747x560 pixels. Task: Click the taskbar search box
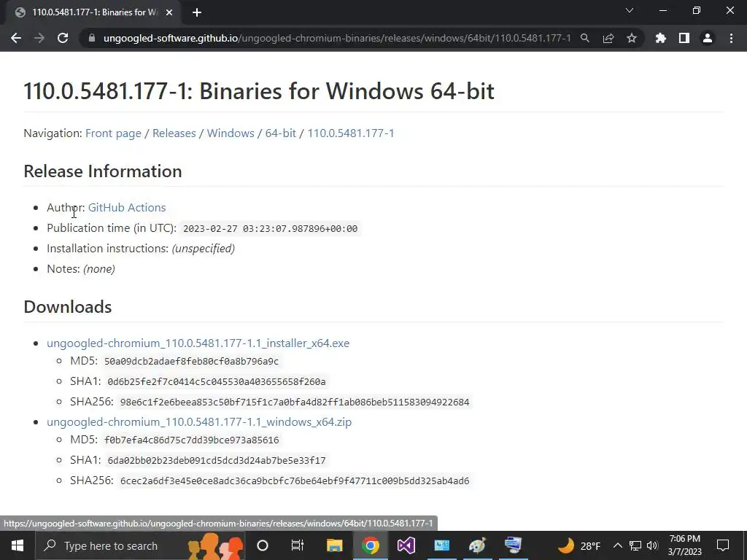pos(141,545)
